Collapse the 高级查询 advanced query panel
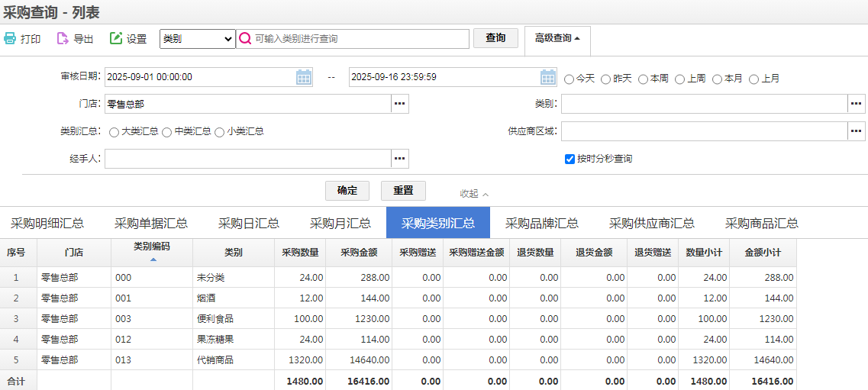This screenshot has height=390, width=868. point(557,38)
